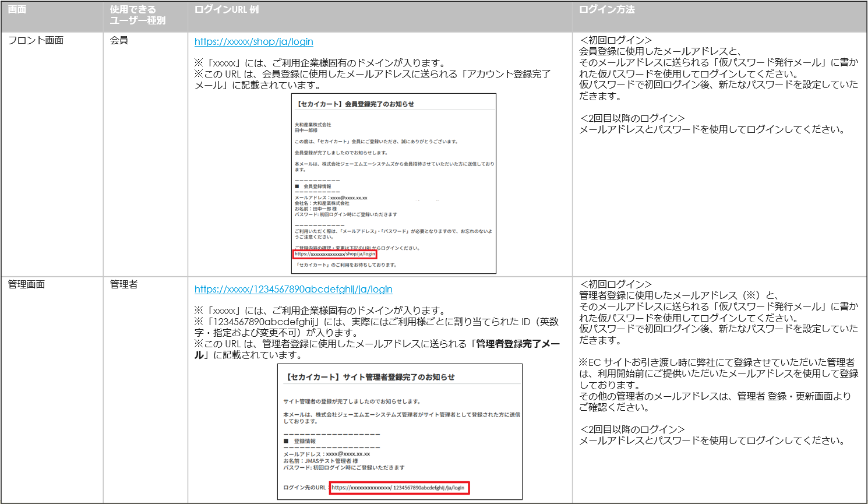Click the 管理者 user type cell
This screenshot has height=504, width=868.
pyautogui.click(x=124, y=284)
